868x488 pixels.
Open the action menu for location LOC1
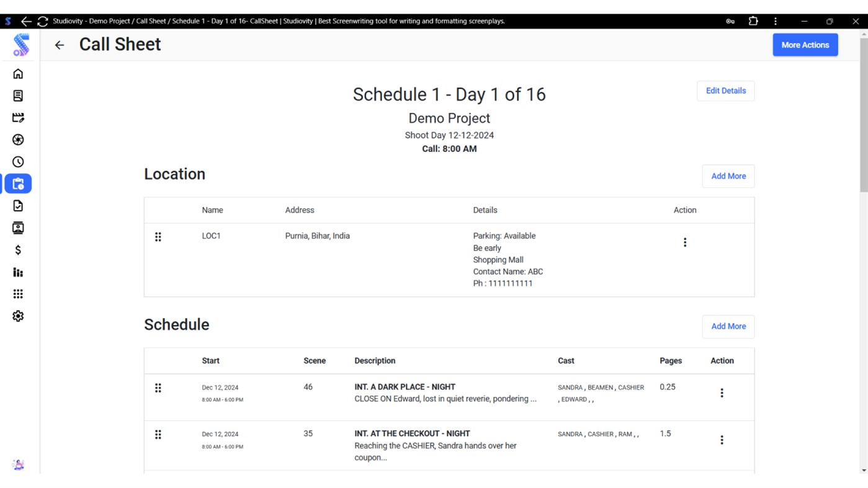(x=685, y=242)
